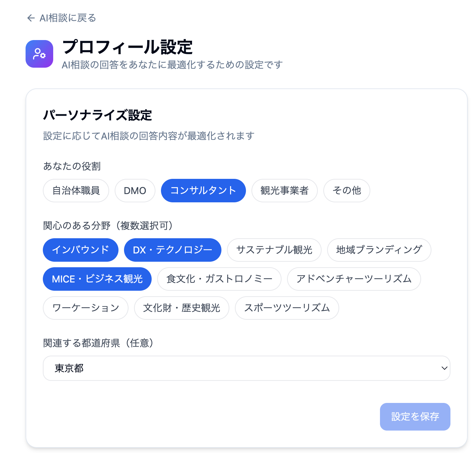Toggle off DX・テクノロジー interest
The width and height of the screenshot is (476, 453).
pos(172,250)
